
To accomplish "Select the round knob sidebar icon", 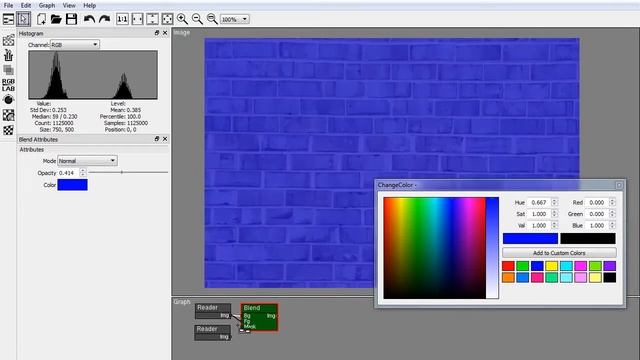I will tap(8, 100).
